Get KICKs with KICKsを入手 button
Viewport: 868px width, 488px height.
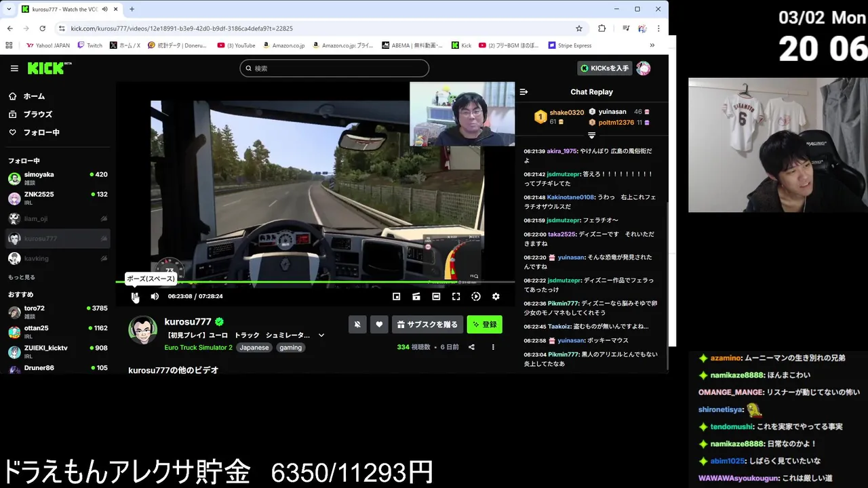click(x=605, y=68)
